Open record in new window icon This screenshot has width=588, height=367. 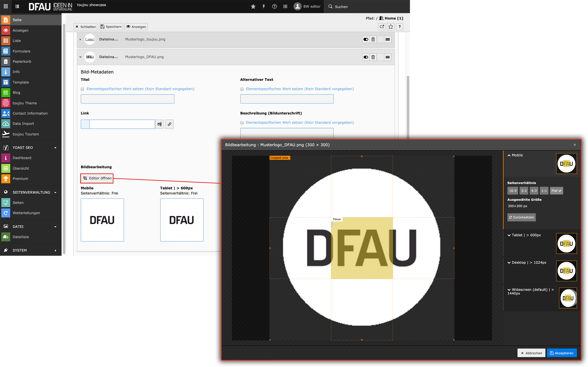pos(382,27)
